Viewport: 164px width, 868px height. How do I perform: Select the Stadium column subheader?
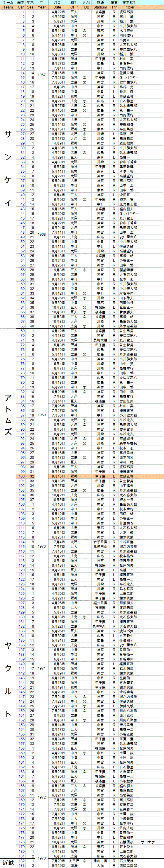coord(100,7)
